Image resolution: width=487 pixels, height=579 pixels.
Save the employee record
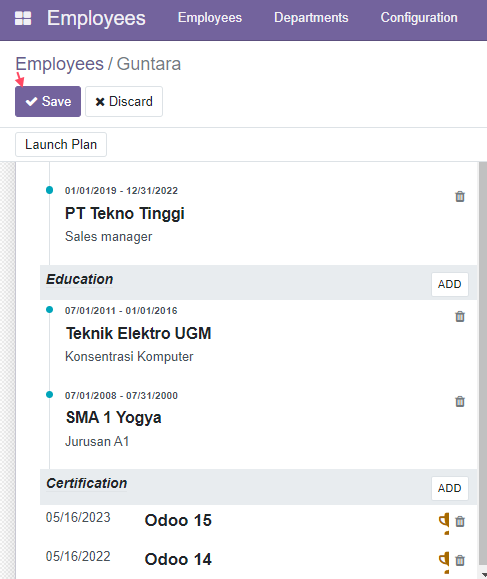(48, 102)
